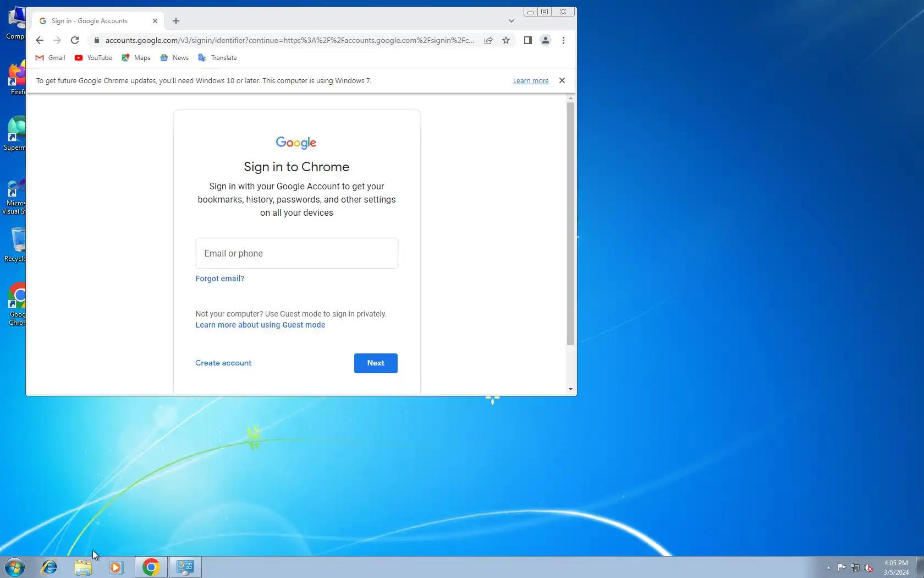
Task: Click the Forgot email? link
Action: coord(220,279)
